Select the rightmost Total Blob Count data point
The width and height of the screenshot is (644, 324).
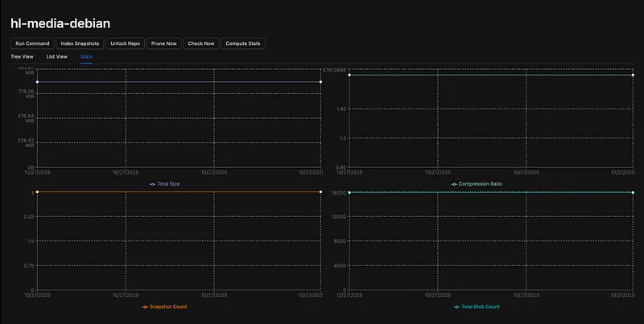click(634, 193)
